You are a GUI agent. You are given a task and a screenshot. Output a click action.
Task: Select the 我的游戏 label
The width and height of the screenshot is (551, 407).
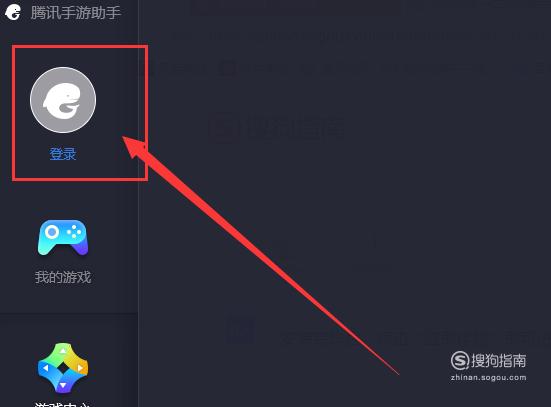click(63, 277)
